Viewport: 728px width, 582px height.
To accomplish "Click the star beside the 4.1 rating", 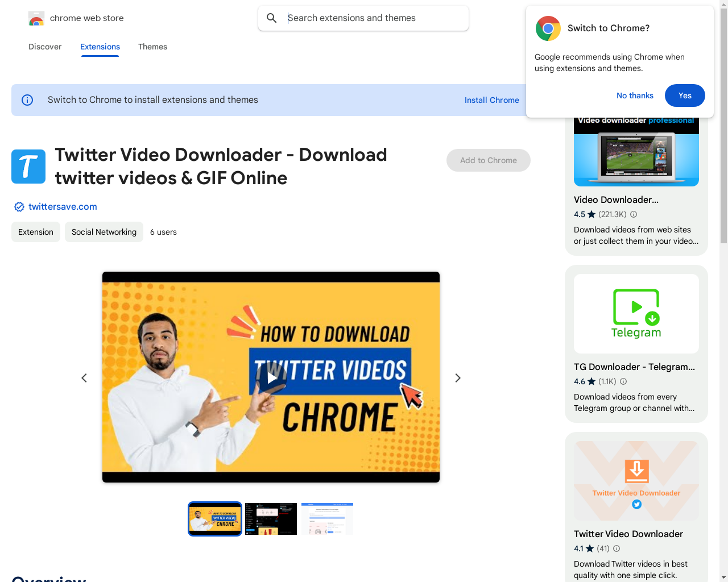I will pyautogui.click(x=590, y=548).
